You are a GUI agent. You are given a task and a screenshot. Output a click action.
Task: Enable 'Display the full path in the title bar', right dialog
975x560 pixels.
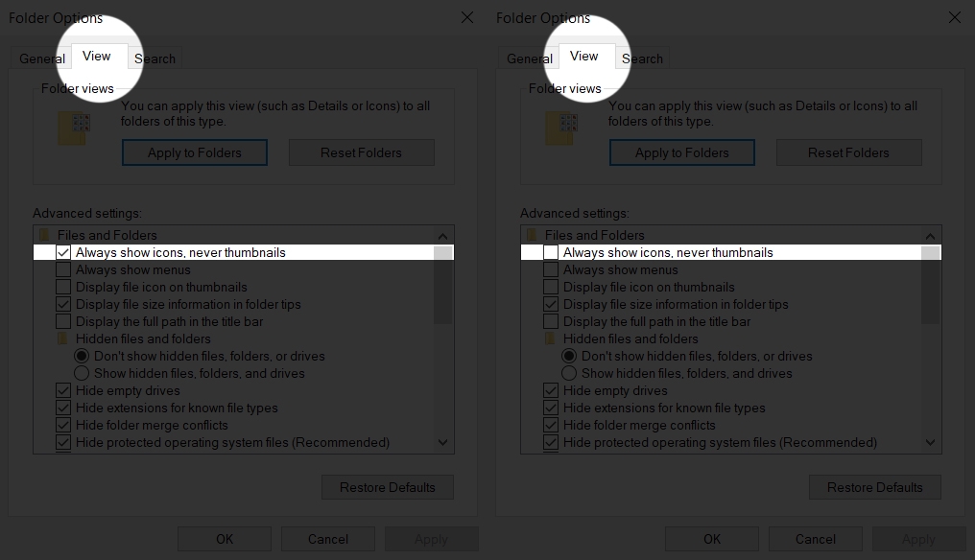550,321
